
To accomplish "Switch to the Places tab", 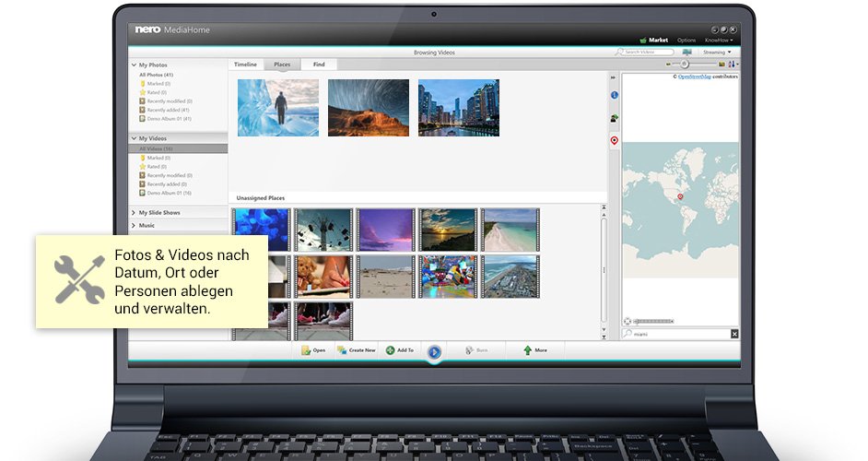I will [x=282, y=65].
